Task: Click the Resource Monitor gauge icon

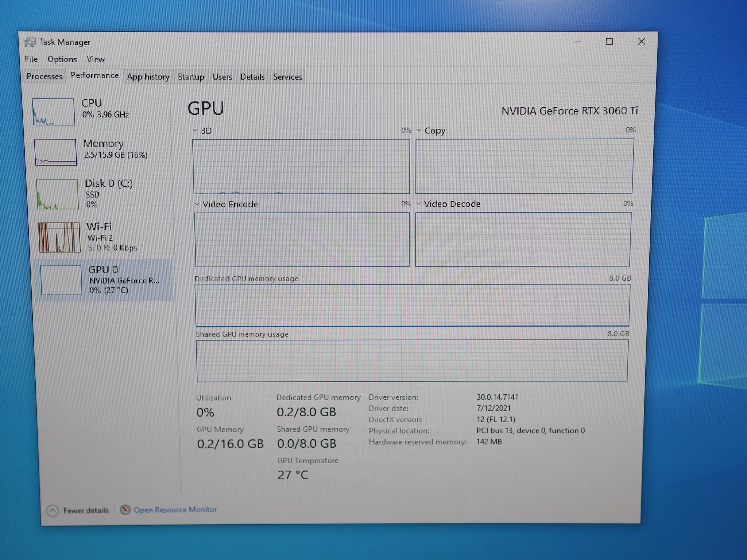Action: click(x=125, y=509)
